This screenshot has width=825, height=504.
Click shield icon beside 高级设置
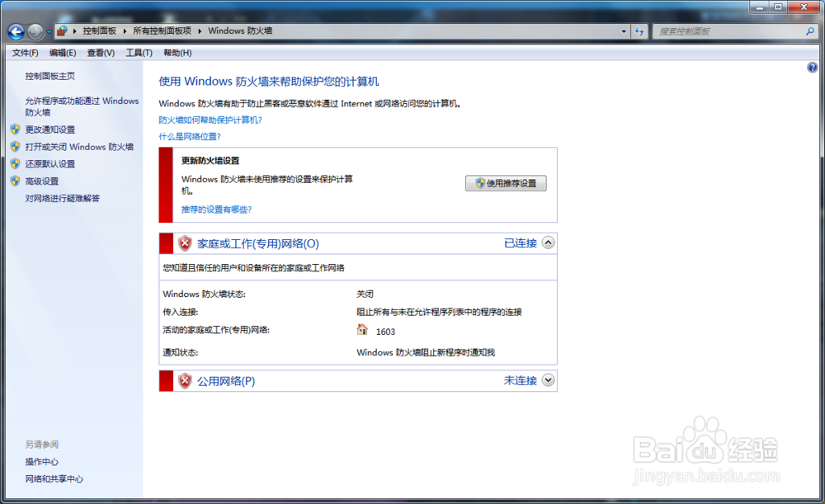15,181
